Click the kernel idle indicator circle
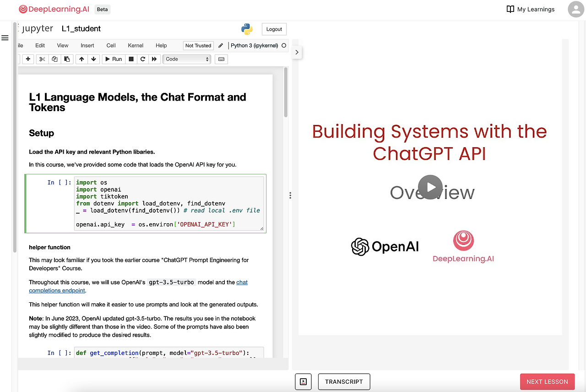 click(x=284, y=45)
